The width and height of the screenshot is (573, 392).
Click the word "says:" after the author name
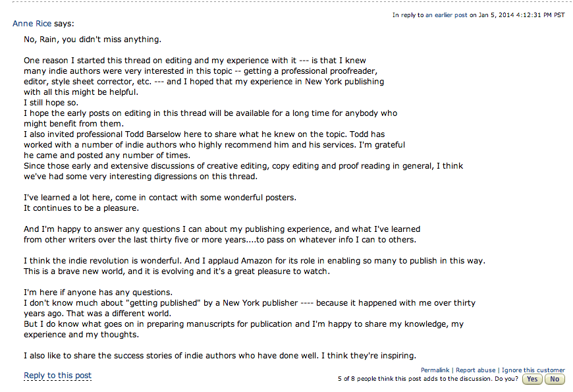[x=64, y=24]
